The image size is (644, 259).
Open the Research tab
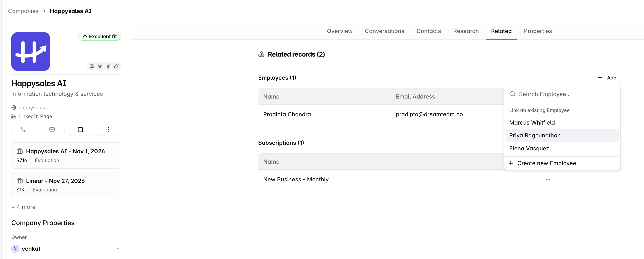466,31
